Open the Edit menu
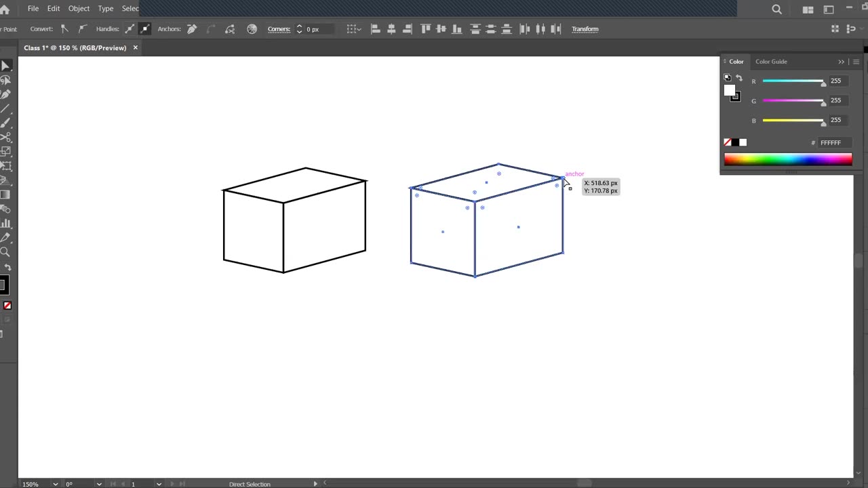The height and width of the screenshot is (488, 868). tap(54, 9)
